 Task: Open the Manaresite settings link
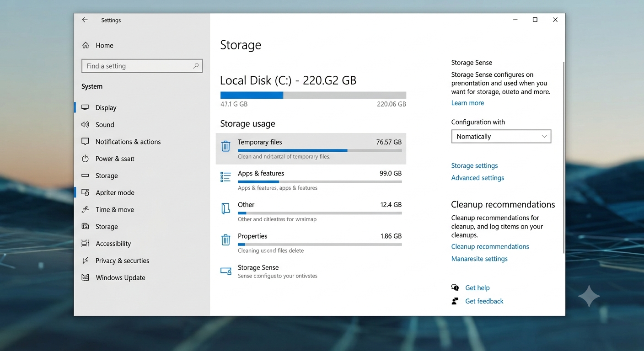pos(479,259)
